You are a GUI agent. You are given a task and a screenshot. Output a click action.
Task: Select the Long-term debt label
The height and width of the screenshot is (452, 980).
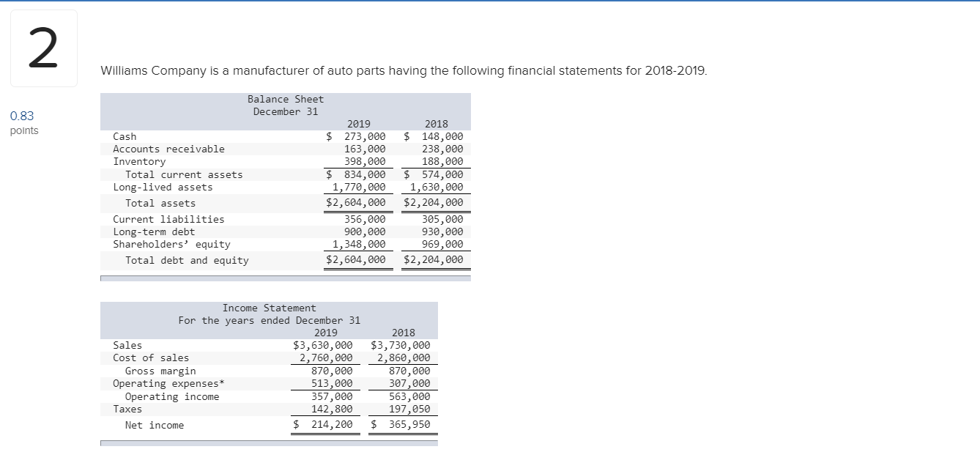154,231
